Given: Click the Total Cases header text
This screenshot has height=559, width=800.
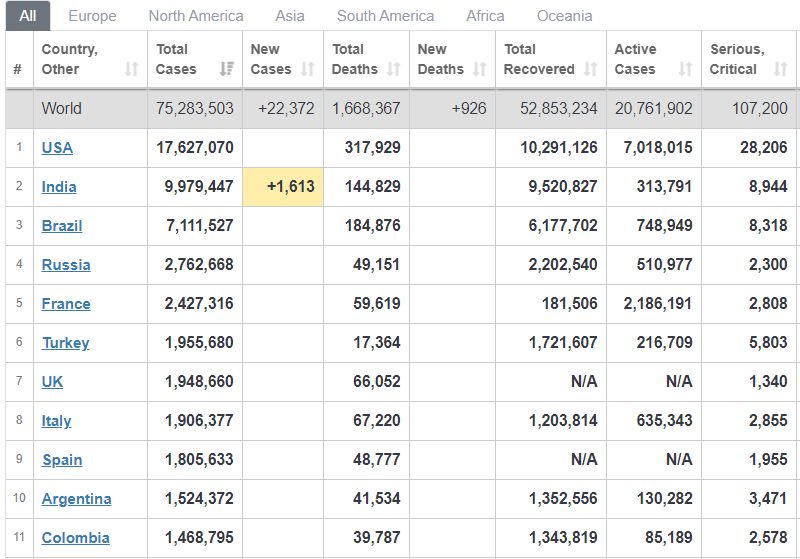Looking at the screenshot, I should tap(176, 59).
